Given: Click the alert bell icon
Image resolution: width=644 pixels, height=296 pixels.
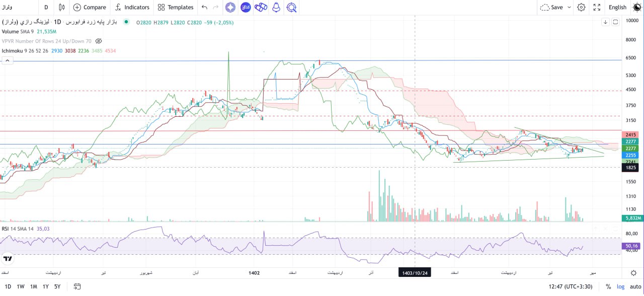Looking at the screenshot, I should (x=276, y=7).
